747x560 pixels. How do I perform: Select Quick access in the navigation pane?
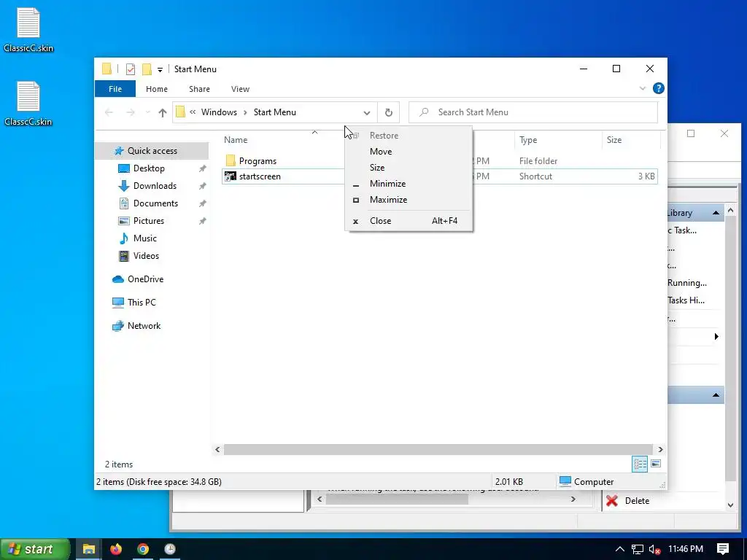(152, 151)
